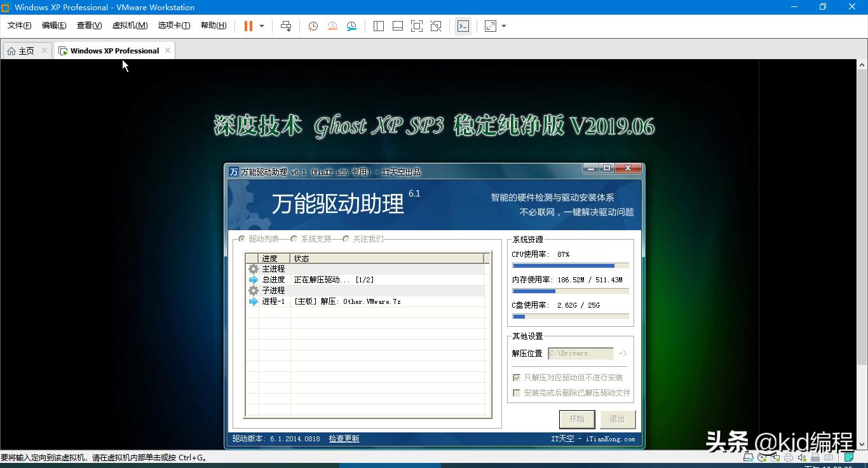Revert the VM to its snapshot
Viewport: 868px width, 468px height.
[332, 26]
